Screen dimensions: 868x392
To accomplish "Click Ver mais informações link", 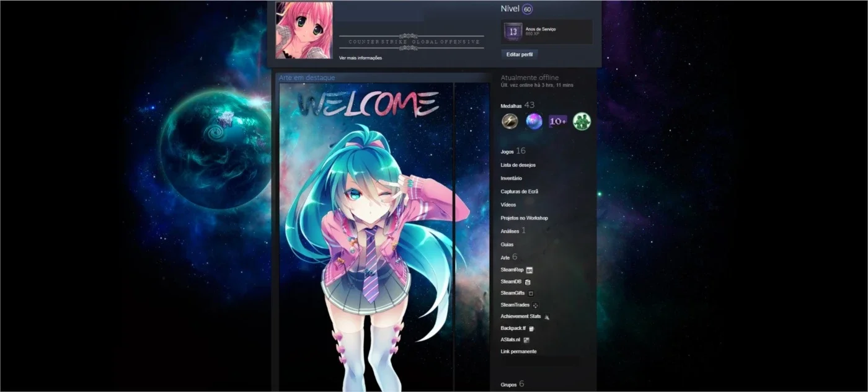I will 360,58.
